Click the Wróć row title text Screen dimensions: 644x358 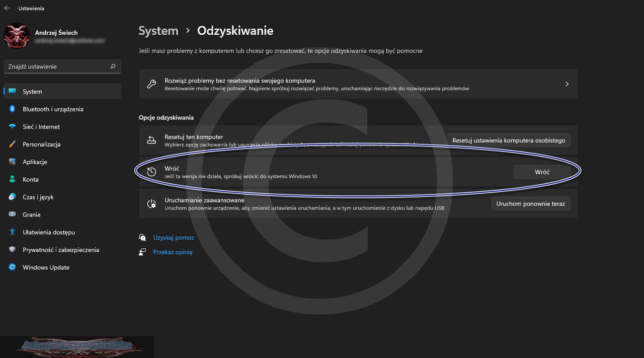click(x=172, y=169)
